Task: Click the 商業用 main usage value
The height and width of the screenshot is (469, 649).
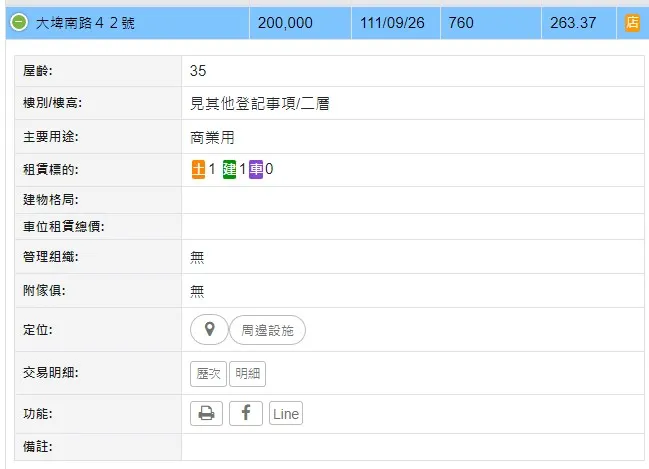Action: tap(212, 137)
